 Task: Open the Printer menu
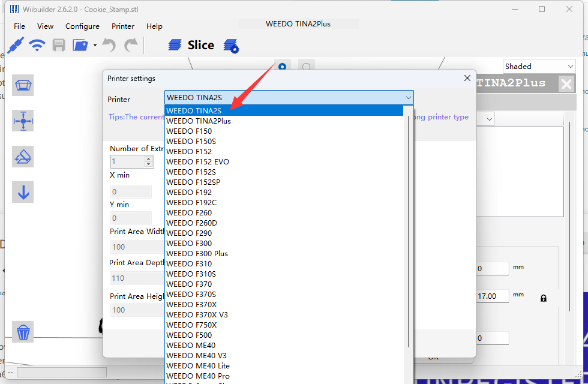coord(123,26)
